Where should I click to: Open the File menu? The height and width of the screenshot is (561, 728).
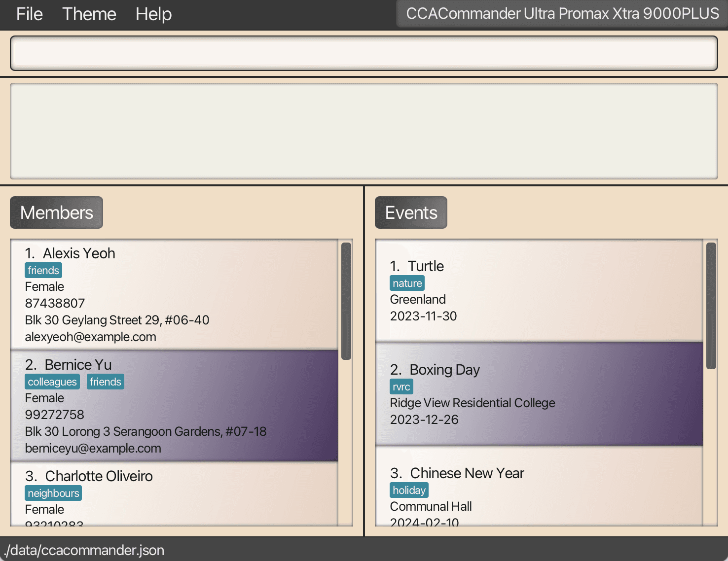click(29, 14)
